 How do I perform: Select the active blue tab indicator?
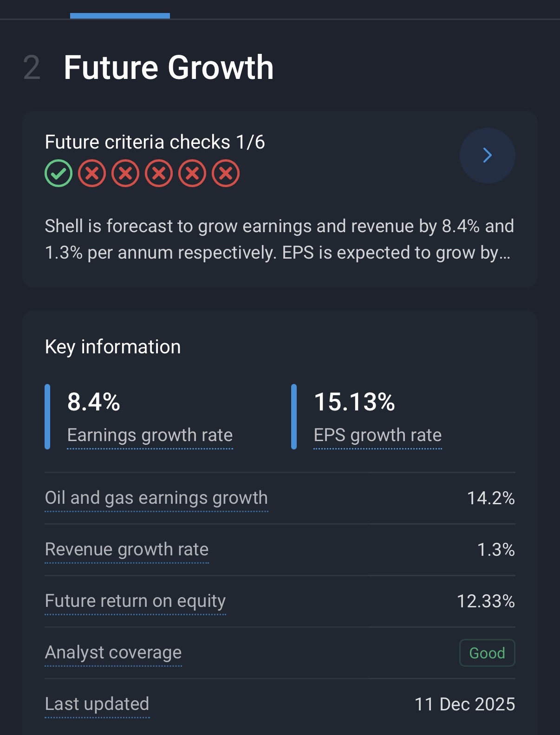click(x=120, y=16)
